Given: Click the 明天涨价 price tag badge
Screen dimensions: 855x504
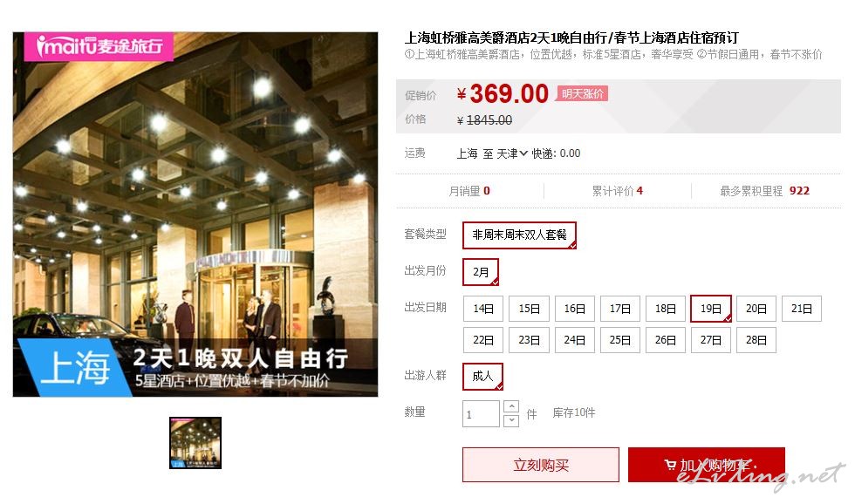Looking at the screenshot, I should tap(583, 93).
